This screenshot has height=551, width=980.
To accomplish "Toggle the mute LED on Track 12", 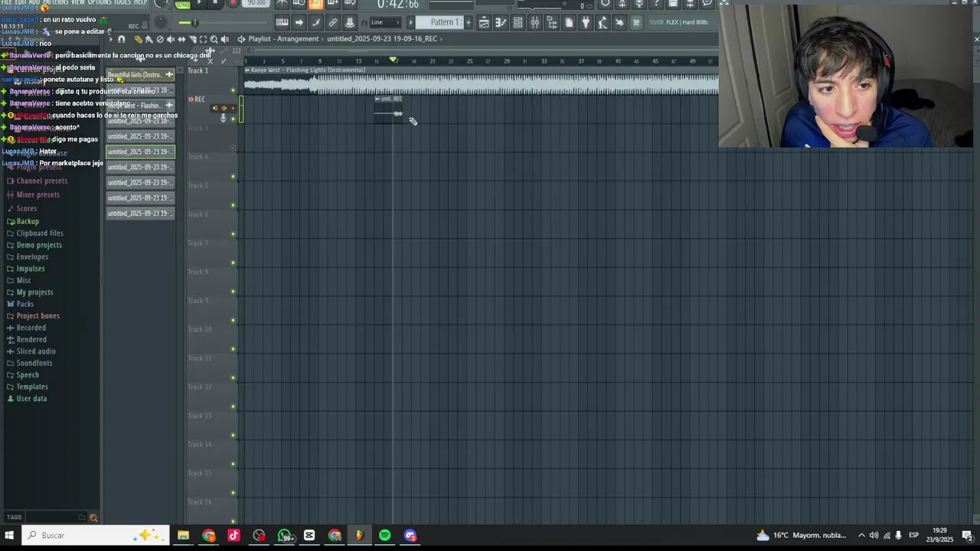I will click(233, 406).
